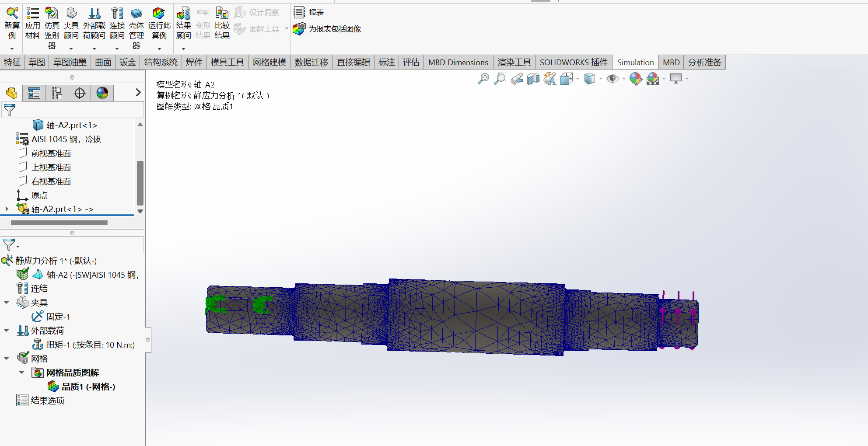Viewport: 868px width, 446px height.
Task: Click Section View icon
Action: (533, 79)
